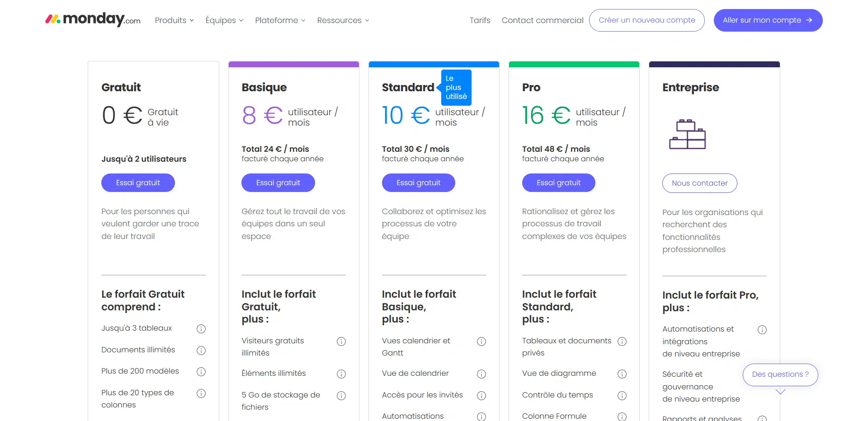Click info icon next to Documents illimités
This screenshot has height=421, width=868.
(x=201, y=351)
